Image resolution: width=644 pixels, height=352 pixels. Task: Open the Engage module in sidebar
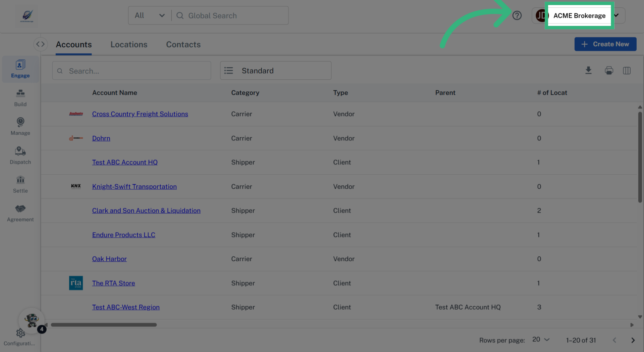point(20,69)
